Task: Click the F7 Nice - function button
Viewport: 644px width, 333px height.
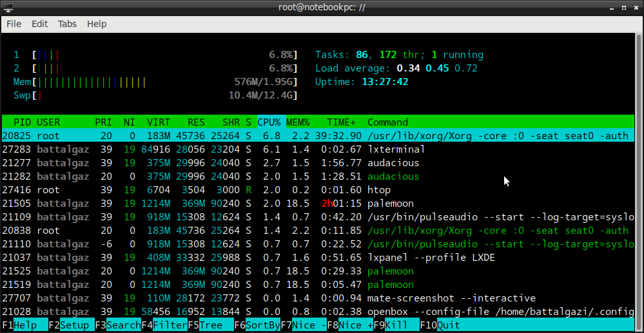Action: [304, 325]
